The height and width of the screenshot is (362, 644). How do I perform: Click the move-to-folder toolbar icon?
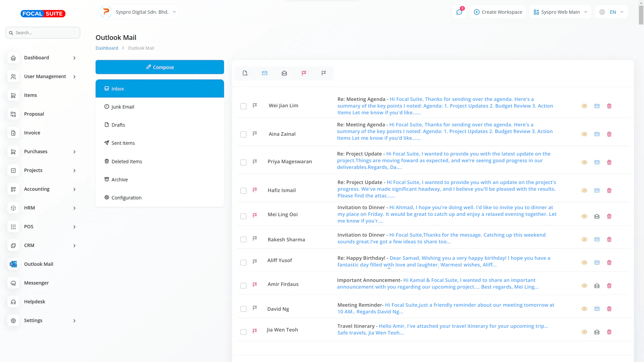click(245, 73)
